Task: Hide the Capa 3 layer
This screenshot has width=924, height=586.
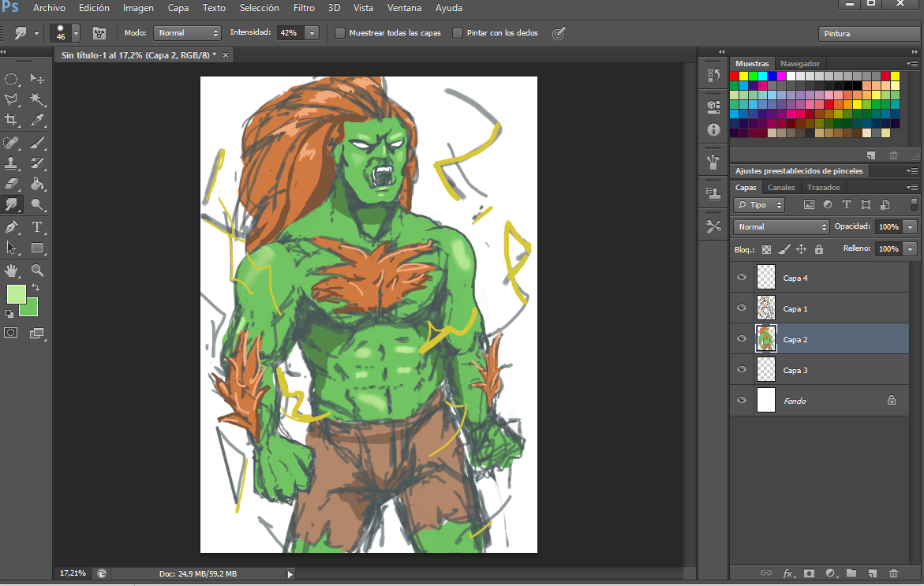Action: pos(742,369)
